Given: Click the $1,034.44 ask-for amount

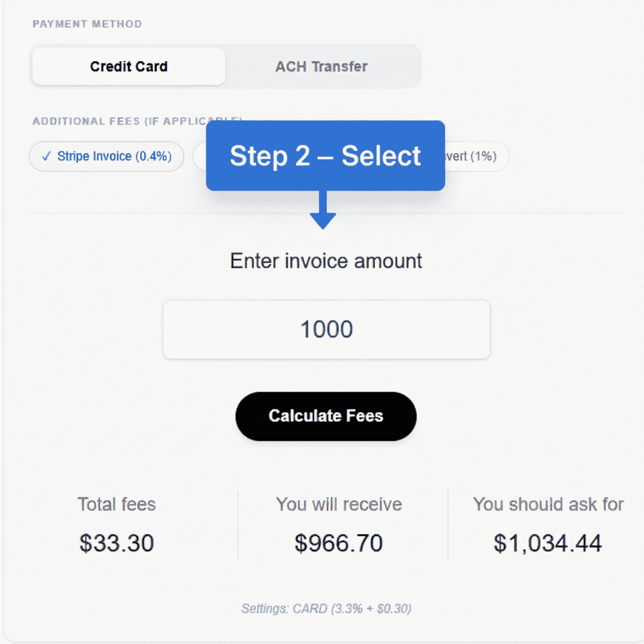Looking at the screenshot, I should click(x=548, y=543).
